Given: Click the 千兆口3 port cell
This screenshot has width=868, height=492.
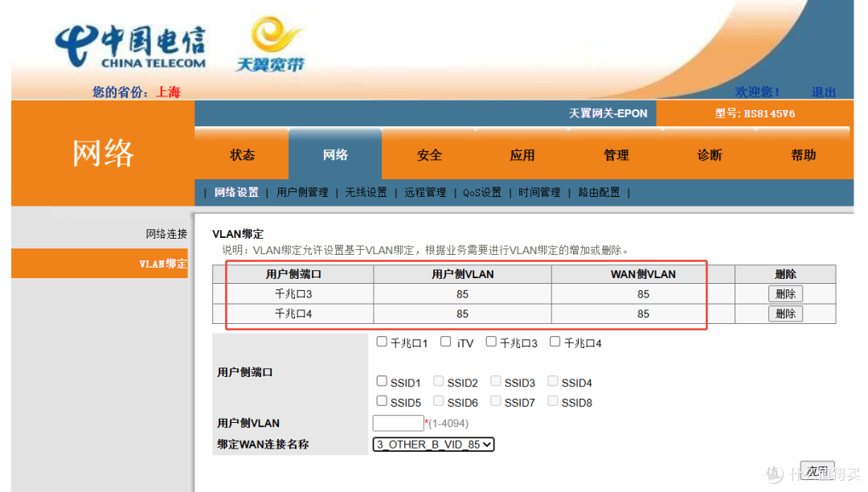Looking at the screenshot, I should click(x=293, y=294).
